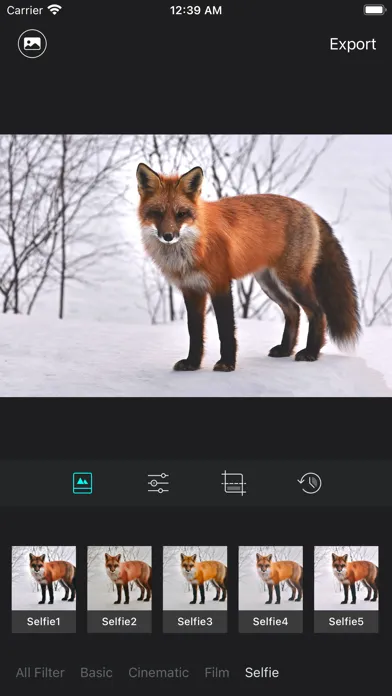Switch to the Film filter category
Screen dimensions: 392x696
[217, 672]
